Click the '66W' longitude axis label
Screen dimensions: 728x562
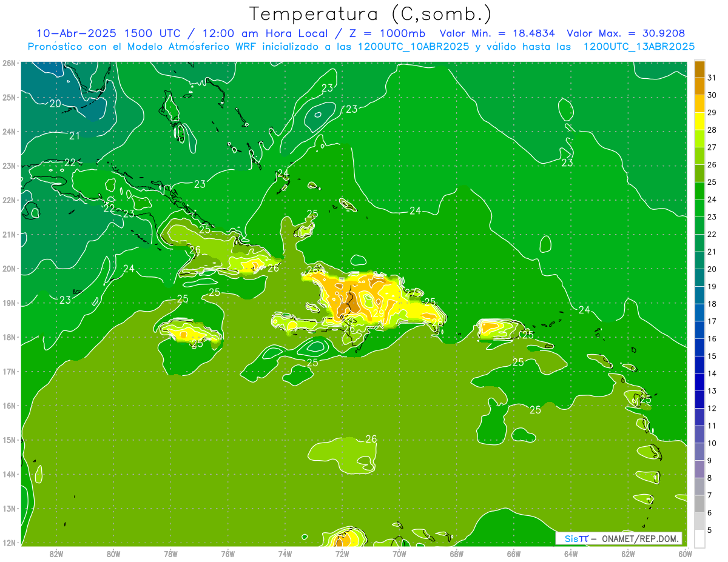(513, 553)
